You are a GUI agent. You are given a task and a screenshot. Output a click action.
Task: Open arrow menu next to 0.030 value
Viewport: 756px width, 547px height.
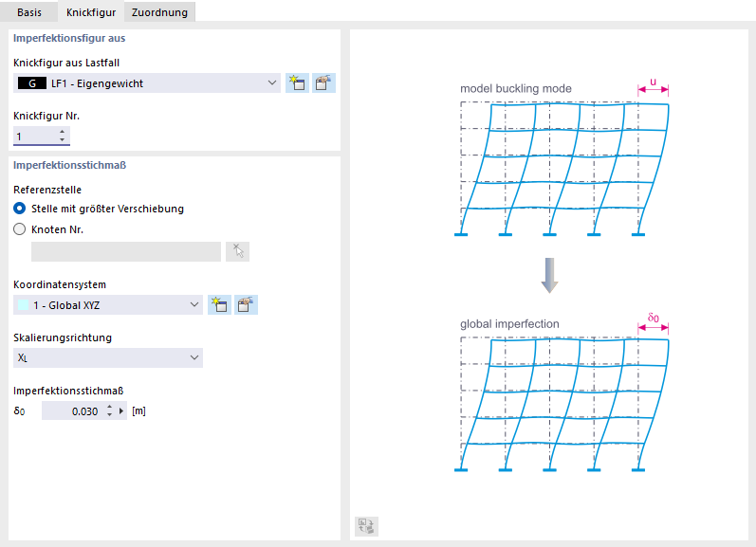(121, 411)
